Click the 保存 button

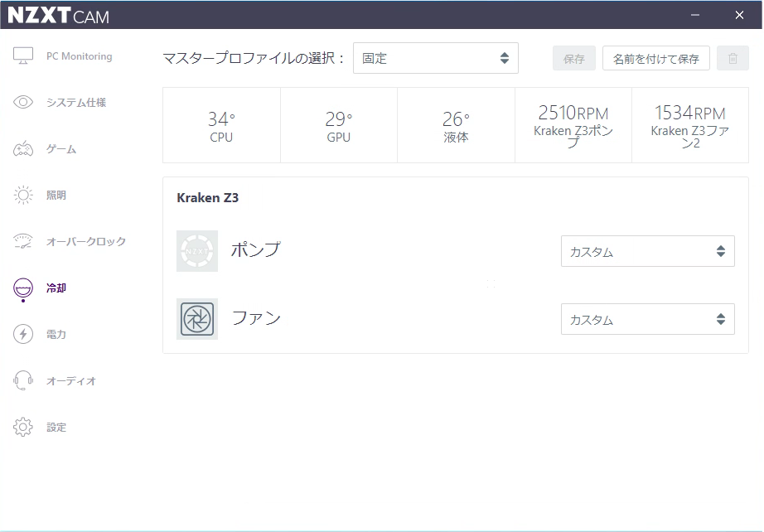[574, 59]
